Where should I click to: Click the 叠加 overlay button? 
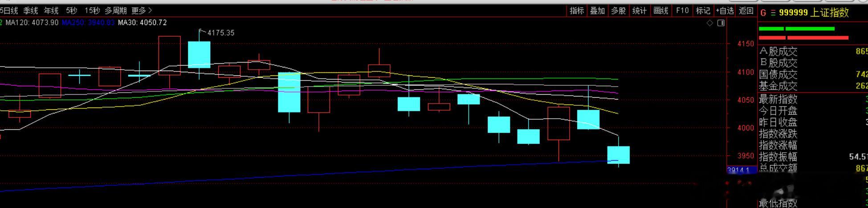(598, 11)
